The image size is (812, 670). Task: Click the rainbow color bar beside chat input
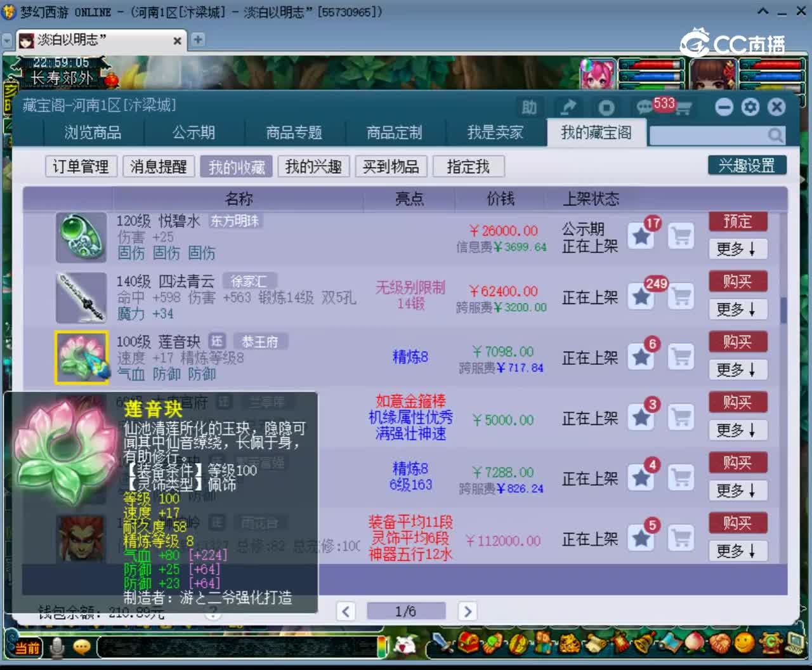coord(383,647)
